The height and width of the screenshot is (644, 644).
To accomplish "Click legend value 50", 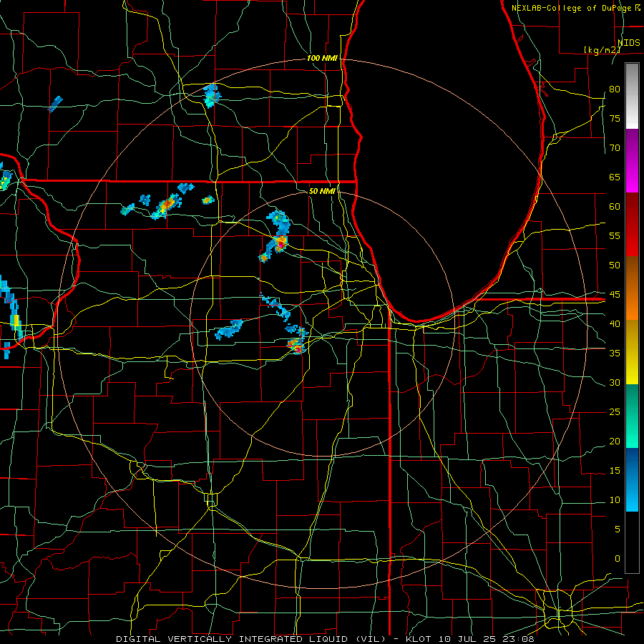I will [x=615, y=265].
